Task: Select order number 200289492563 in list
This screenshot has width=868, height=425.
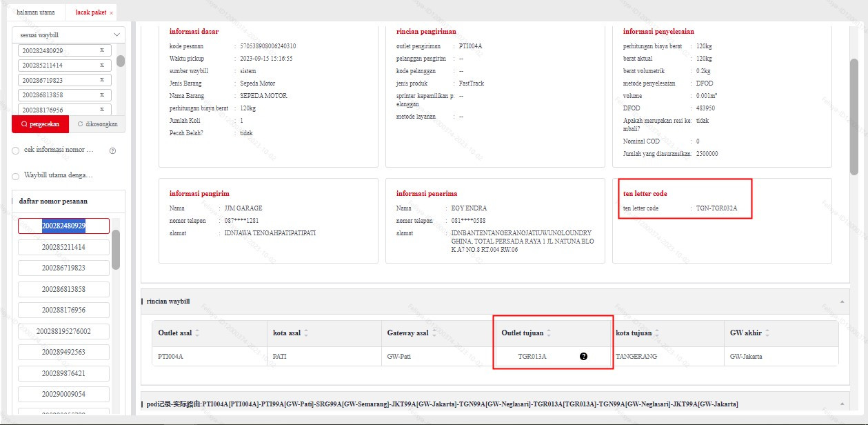Action: click(x=63, y=352)
